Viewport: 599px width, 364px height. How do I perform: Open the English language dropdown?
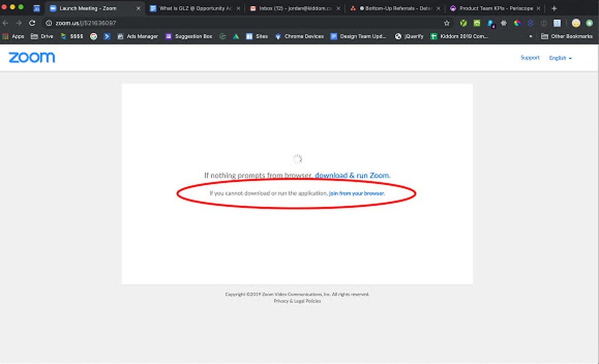point(559,57)
